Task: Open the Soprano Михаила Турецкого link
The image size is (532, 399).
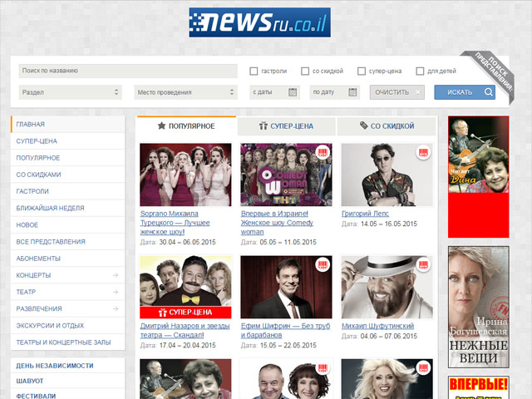Action: pos(175,223)
